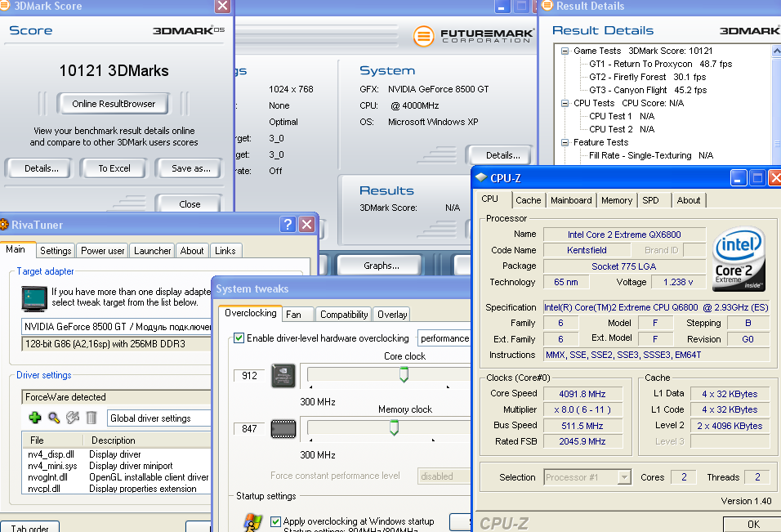Click the File column header in driver list

click(52, 440)
